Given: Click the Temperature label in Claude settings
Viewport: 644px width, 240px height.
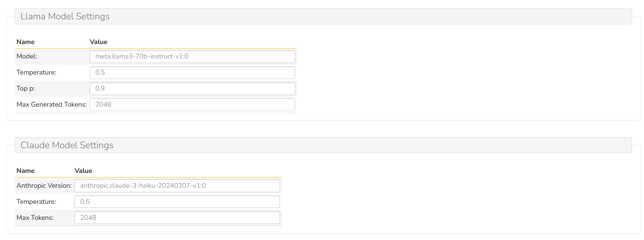Looking at the screenshot, I should point(36,202).
